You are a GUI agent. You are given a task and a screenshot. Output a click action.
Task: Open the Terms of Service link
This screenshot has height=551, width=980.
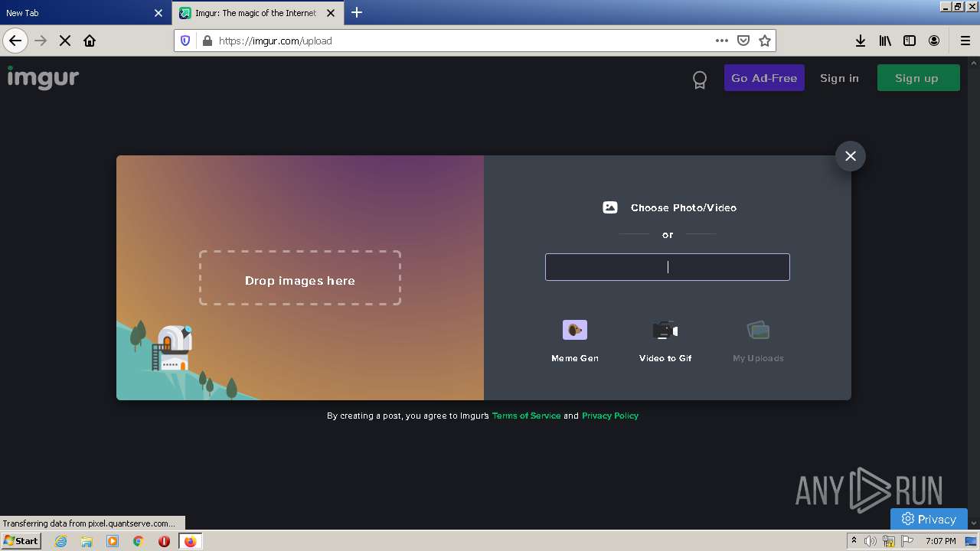pyautogui.click(x=527, y=416)
